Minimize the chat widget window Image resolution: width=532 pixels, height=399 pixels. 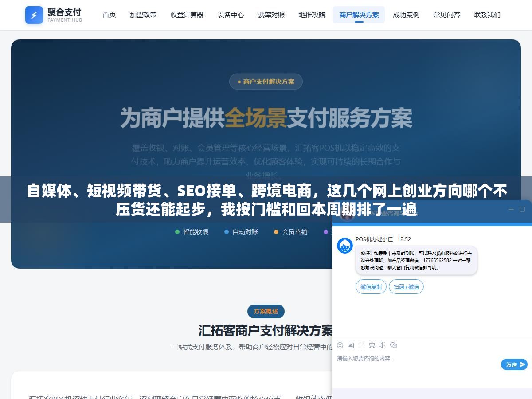511,209
